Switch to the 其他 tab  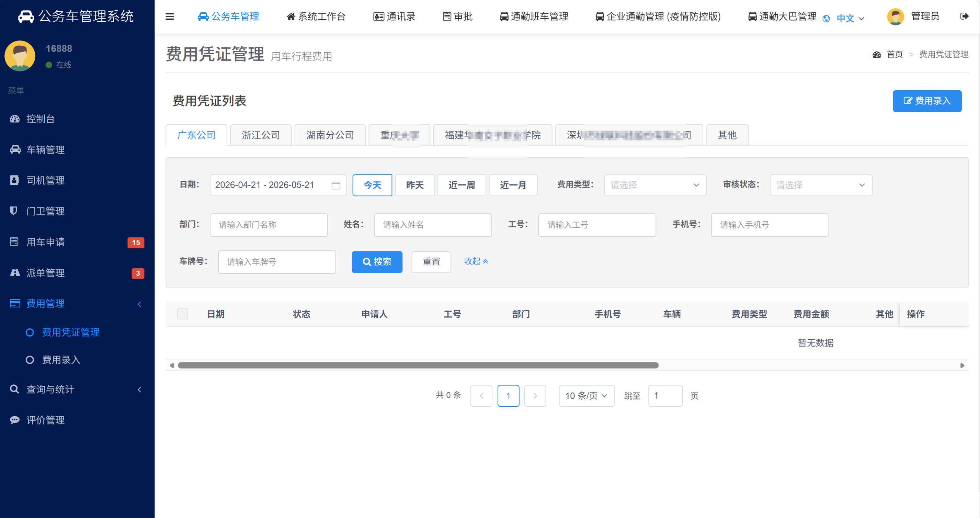click(x=727, y=135)
